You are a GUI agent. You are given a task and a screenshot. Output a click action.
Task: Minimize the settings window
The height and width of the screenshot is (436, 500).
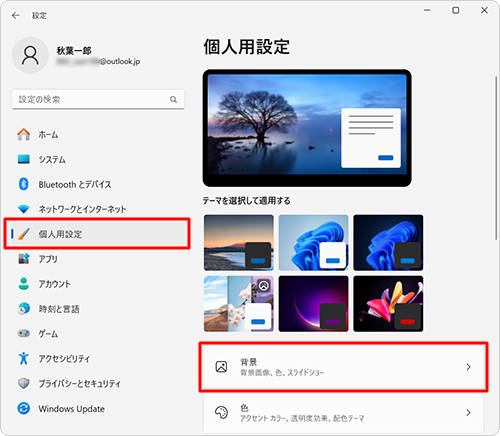(427, 10)
